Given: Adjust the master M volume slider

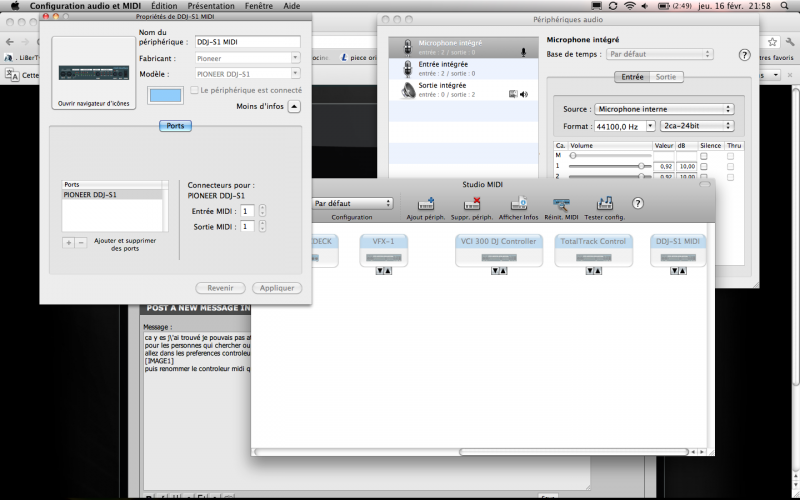Looking at the screenshot, I should pyautogui.click(x=610, y=156).
